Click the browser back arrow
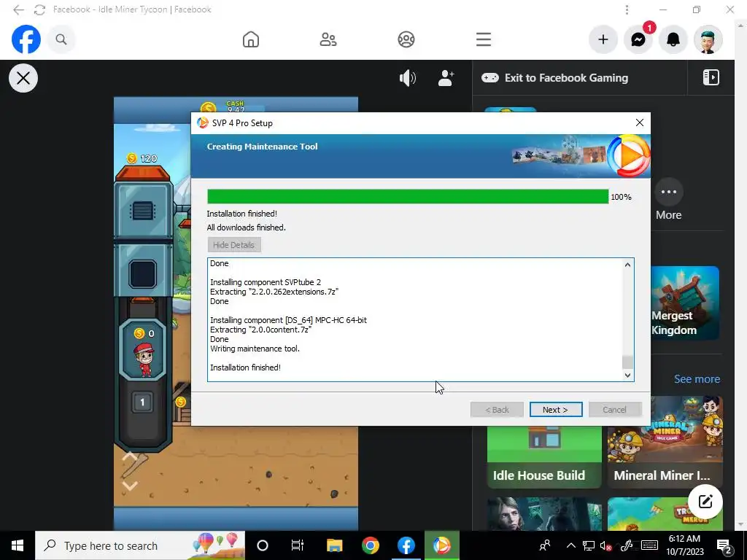This screenshot has width=747, height=560. point(18,9)
